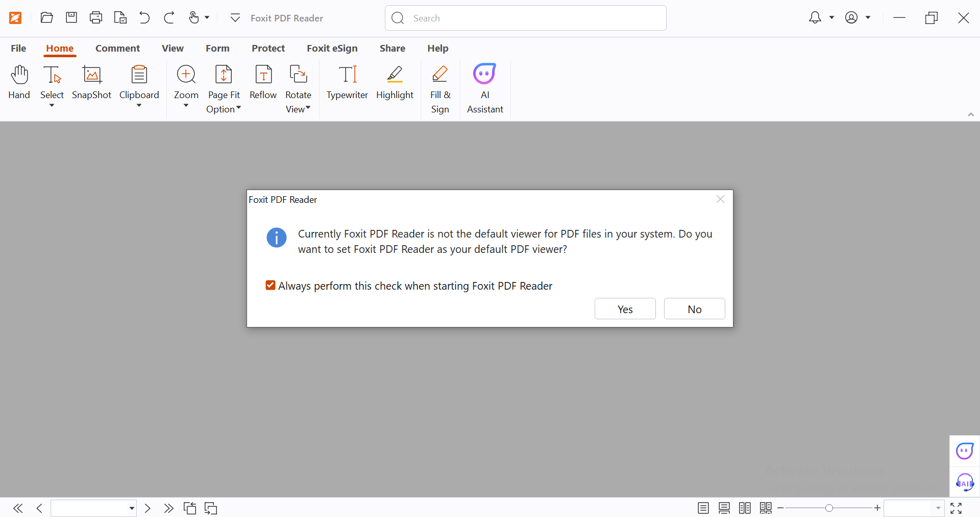980x517 pixels.
Task: Open the Foxit eSign tab
Action: (332, 48)
